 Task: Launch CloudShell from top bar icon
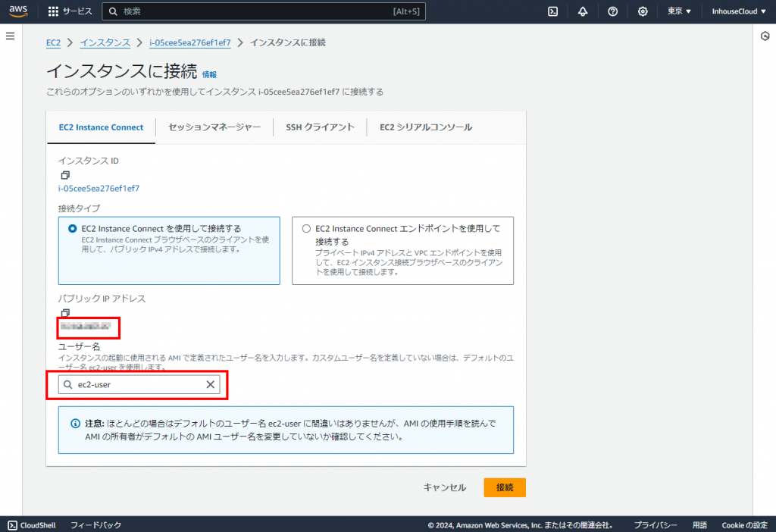click(x=554, y=11)
